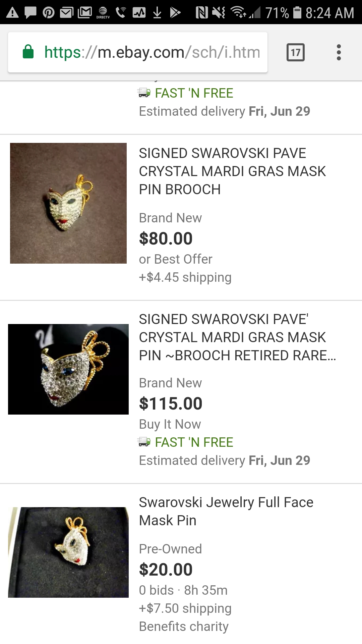Open listing title ending 'MASK PIN BROOCH'
362x644 pixels.
click(232, 171)
